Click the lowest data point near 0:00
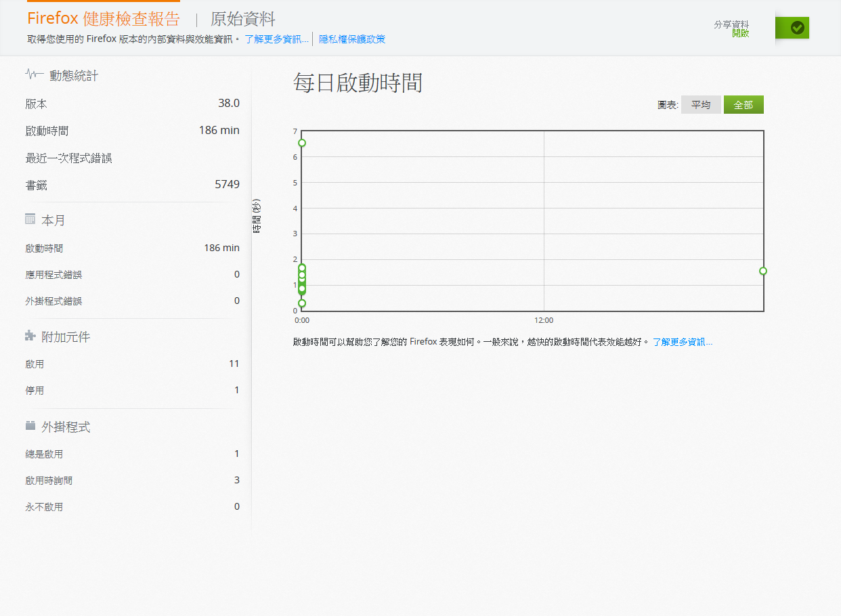Viewport: 841px width, 616px height. click(x=302, y=303)
